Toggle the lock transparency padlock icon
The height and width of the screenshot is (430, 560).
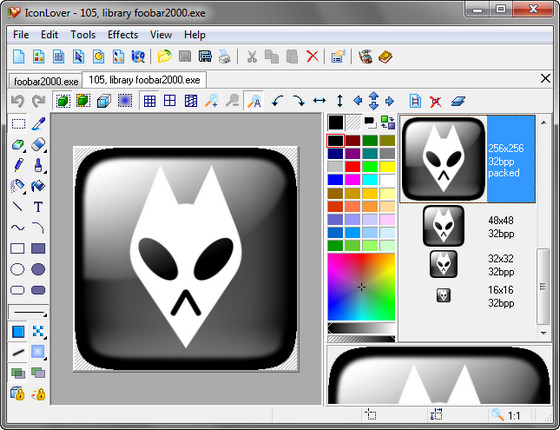(x=18, y=393)
